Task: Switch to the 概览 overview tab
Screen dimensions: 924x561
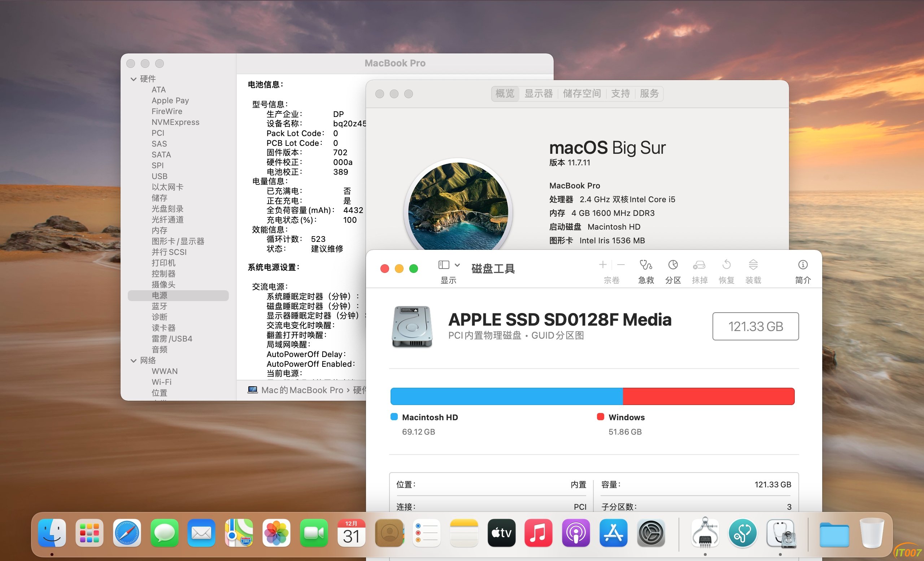Action: 505,93
